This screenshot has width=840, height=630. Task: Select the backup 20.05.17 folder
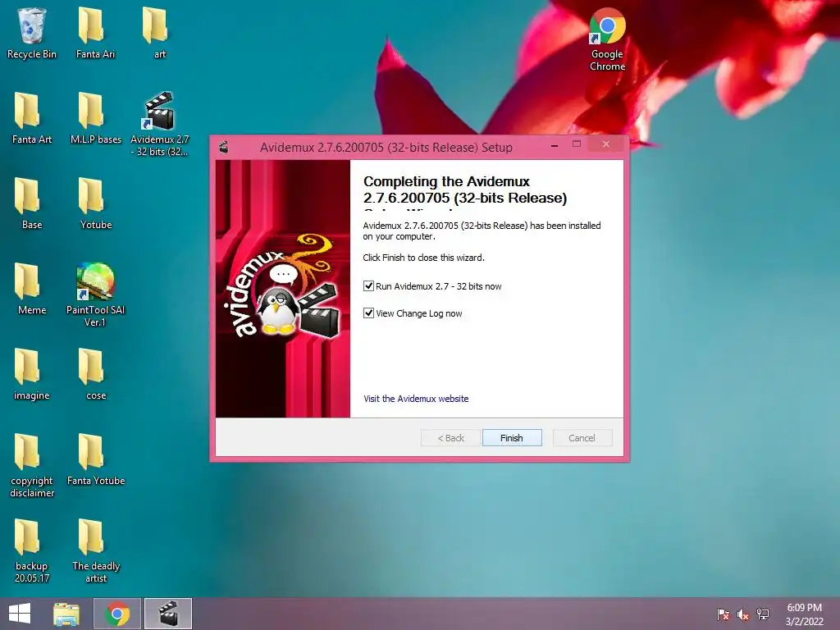coord(32,550)
